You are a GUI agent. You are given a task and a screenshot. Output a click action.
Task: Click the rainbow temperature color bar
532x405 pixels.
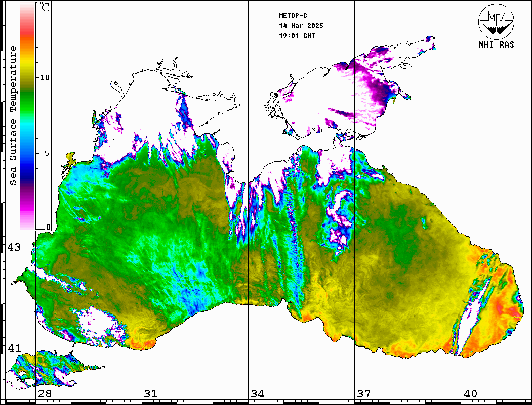[x=27, y=116]
